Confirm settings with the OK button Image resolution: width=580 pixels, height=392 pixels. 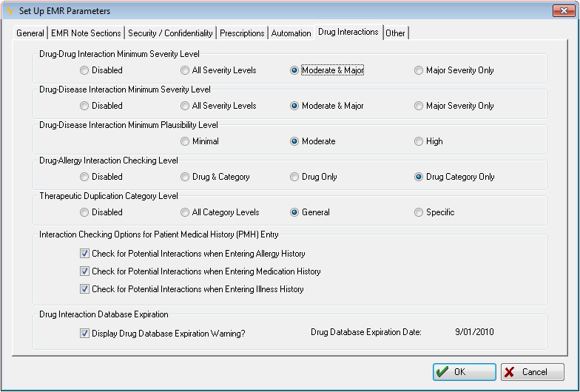point(465,372)
